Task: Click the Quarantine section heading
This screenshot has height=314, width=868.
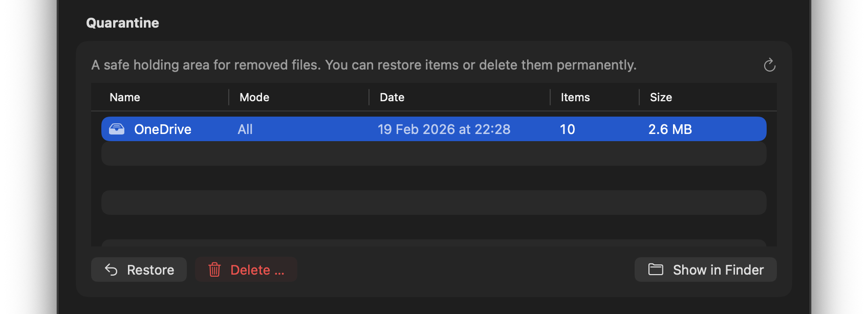Action: (123, 23)
